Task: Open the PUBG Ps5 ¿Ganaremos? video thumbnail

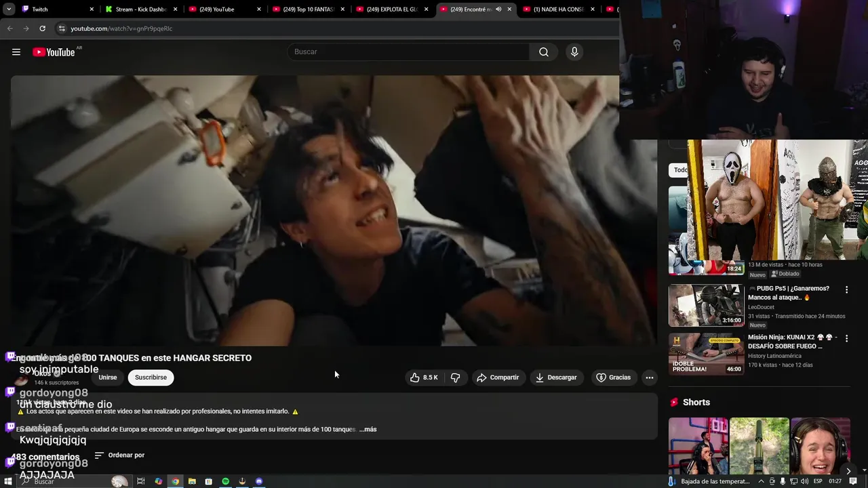Action: click(706, 306)
